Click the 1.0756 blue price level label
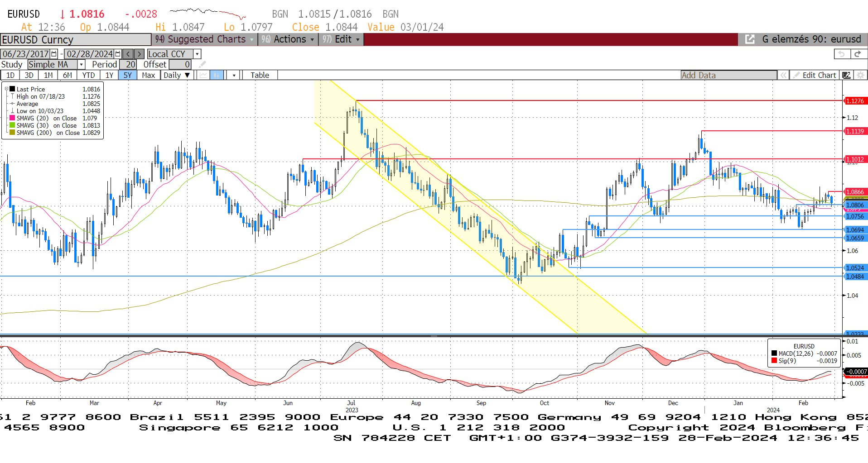This screenshot has width=868, height=463. pos(855,216)
